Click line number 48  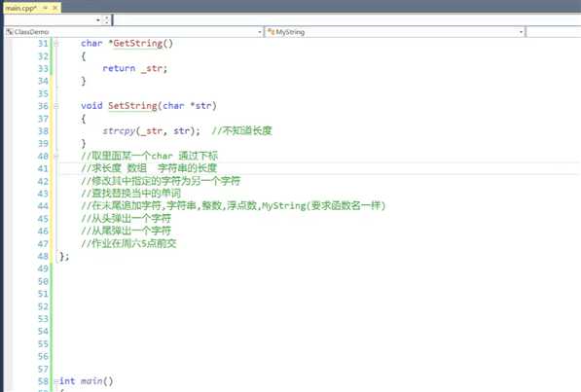(x=43, y=256)
